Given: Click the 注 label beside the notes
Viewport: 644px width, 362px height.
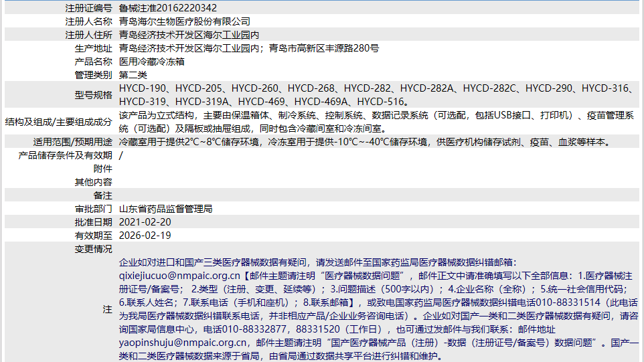Looking at the screenshot, I should pos(107,309).
